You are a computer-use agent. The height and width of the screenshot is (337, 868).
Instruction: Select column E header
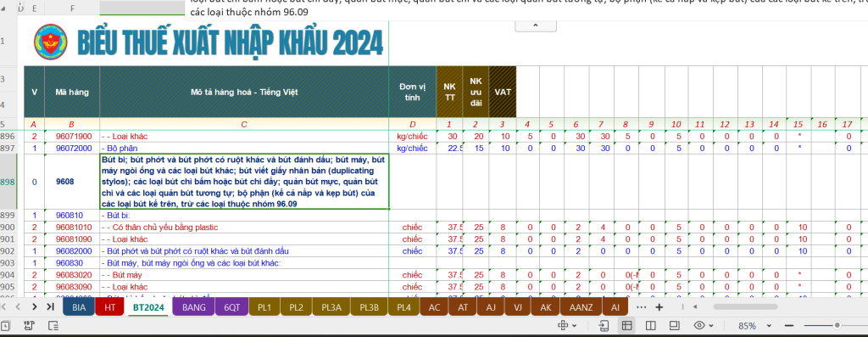click(x=34, y=8)
